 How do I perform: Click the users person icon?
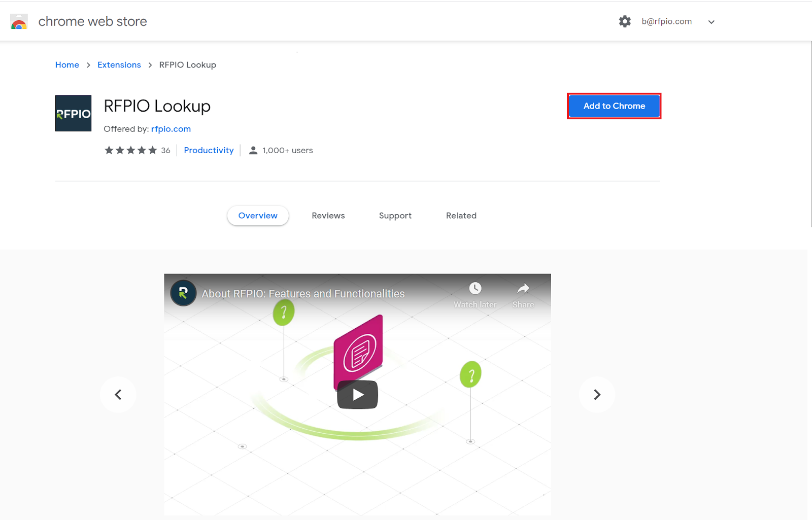click(x=253, y=150)
